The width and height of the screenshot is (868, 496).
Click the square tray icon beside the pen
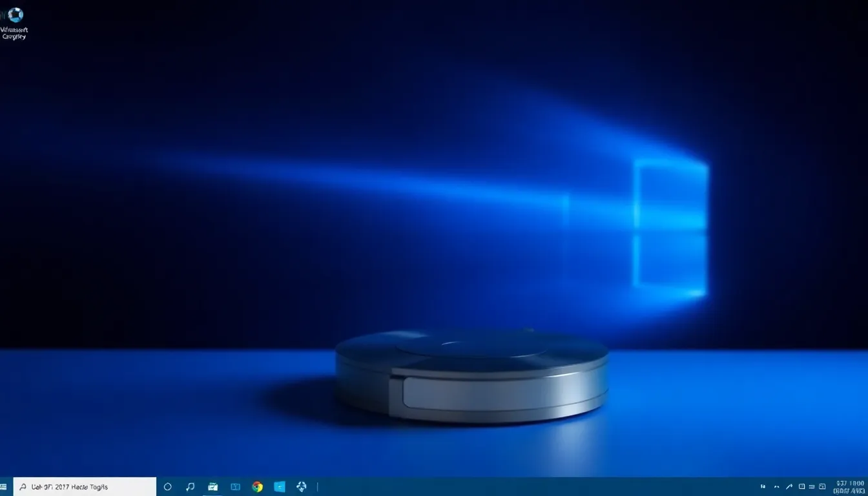(x=801, y=486)
